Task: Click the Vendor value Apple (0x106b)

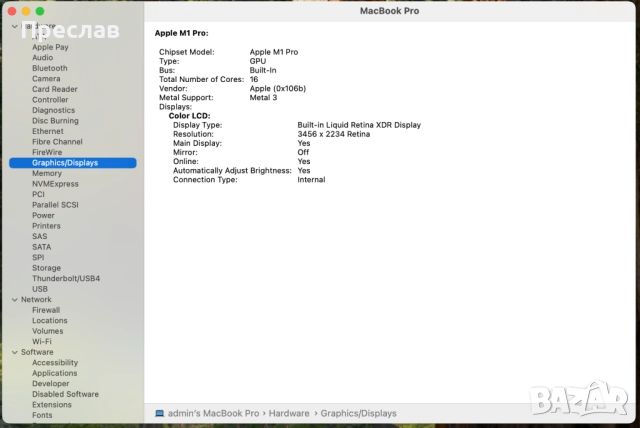Action: [278, 89]
